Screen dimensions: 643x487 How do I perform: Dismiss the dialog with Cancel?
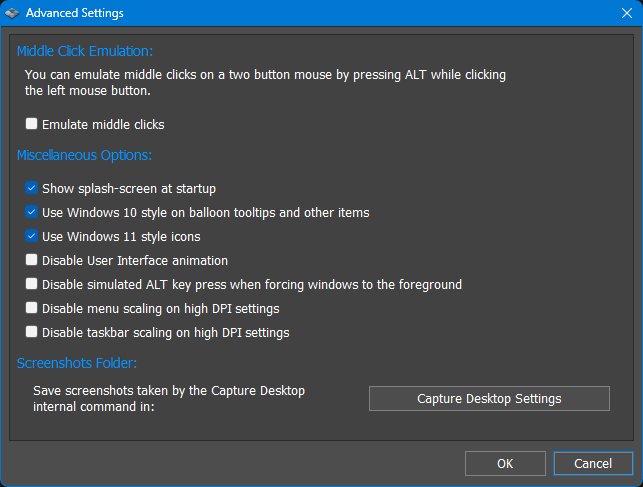click(x=593, y=464)
